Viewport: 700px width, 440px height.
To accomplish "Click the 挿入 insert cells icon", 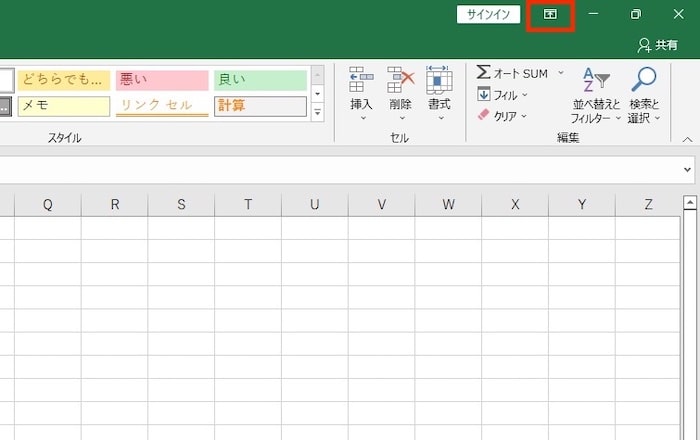I will [x=361, y=79].
